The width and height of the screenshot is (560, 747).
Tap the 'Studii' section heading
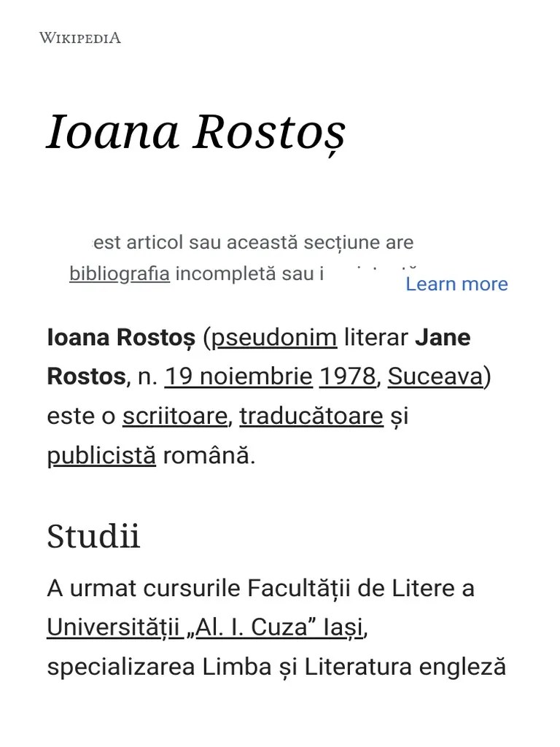pyautogui.click(x=93, y=537)
